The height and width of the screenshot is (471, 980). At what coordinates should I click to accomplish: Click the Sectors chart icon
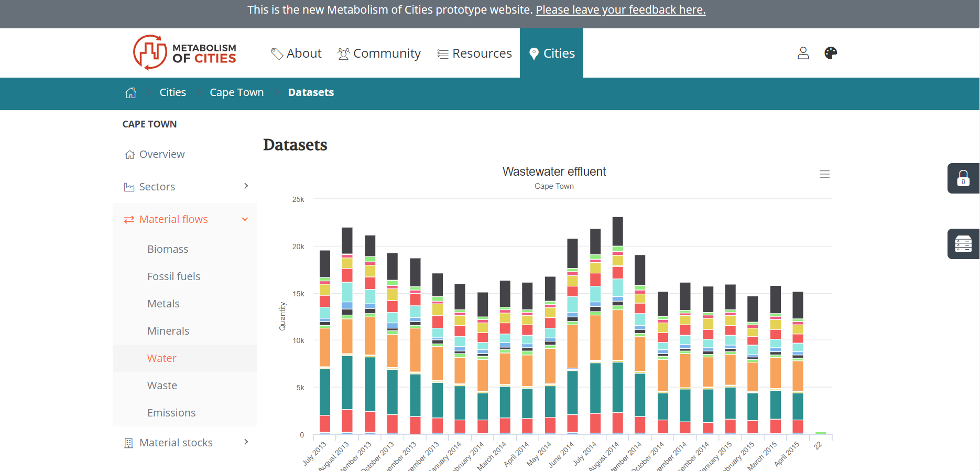[129, 187]
